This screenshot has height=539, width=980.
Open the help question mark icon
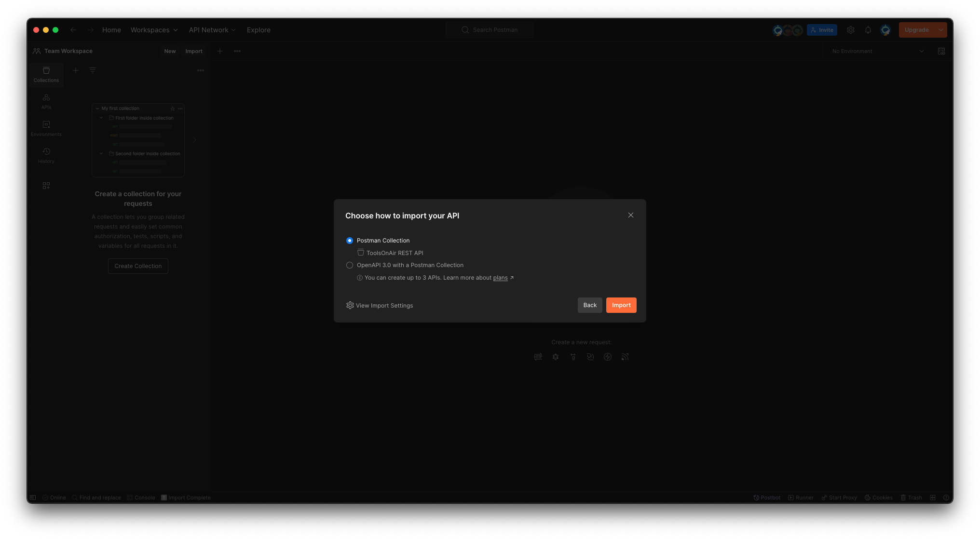point(946,498)
